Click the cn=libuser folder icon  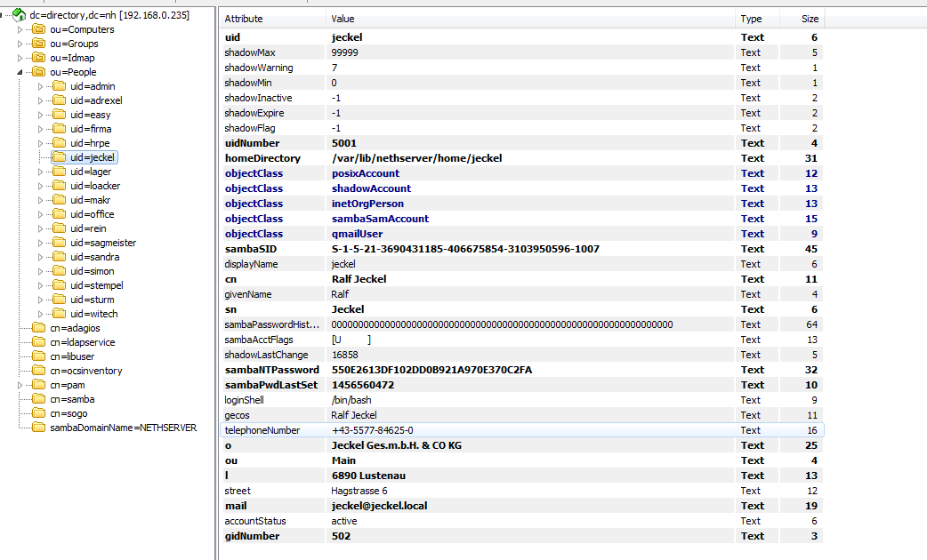pyautogui.click(x=39, y=356)
